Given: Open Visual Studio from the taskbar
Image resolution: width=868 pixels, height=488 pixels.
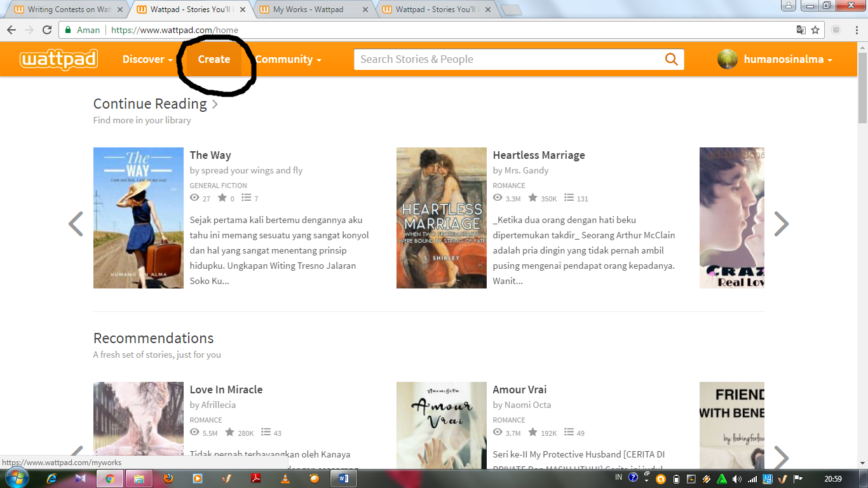Looking at the screenshot, I should point(81,478).
